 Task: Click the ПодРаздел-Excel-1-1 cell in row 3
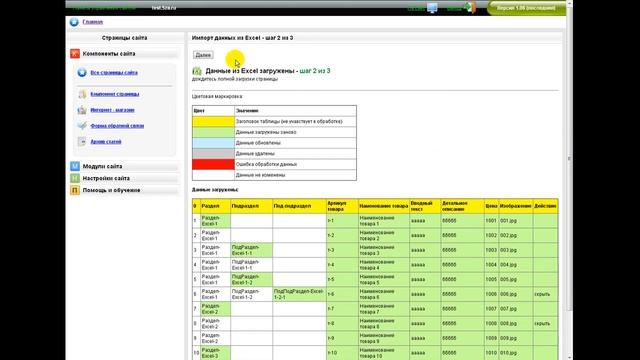point(251,250)
